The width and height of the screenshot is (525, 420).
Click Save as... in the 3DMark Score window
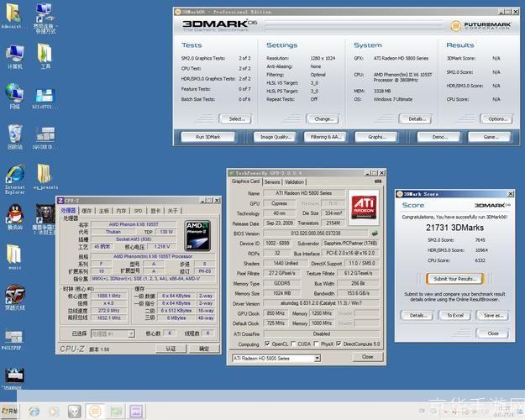pyautogui.click(x=492, y=316)
